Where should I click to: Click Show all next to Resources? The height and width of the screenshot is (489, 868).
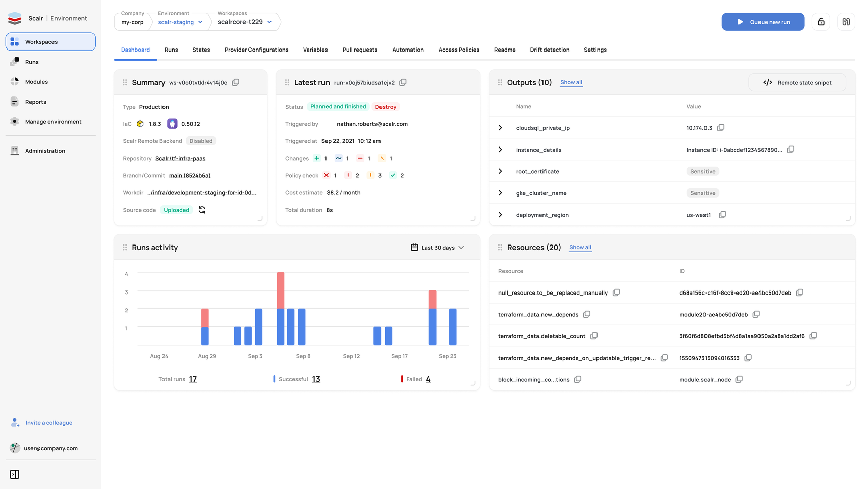pyautogui.click(x=580, y=247)
